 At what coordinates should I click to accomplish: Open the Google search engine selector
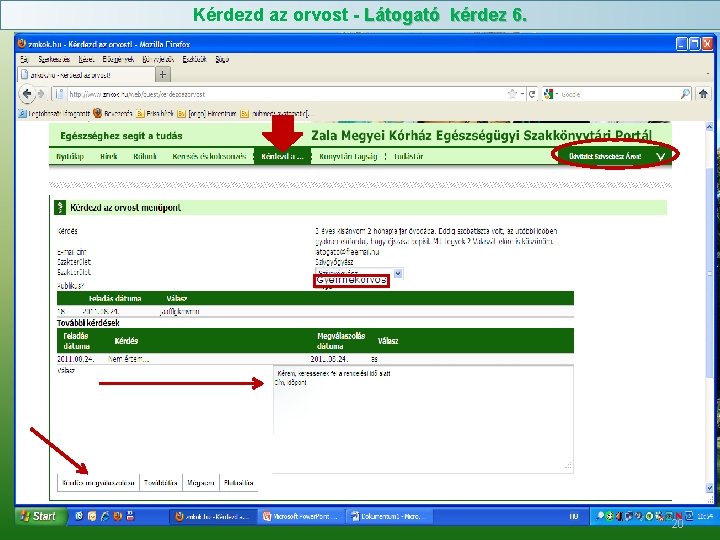click(550, 94)
